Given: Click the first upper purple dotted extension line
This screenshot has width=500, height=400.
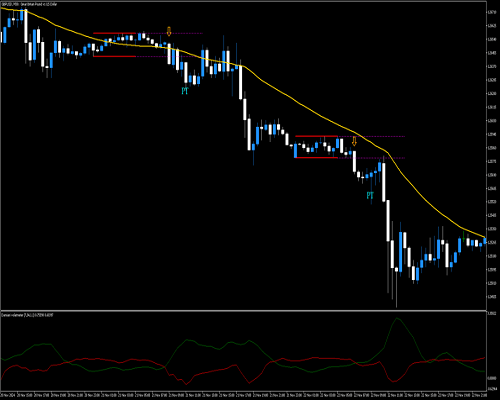Looking at the screenshot, I should (169, 33).
